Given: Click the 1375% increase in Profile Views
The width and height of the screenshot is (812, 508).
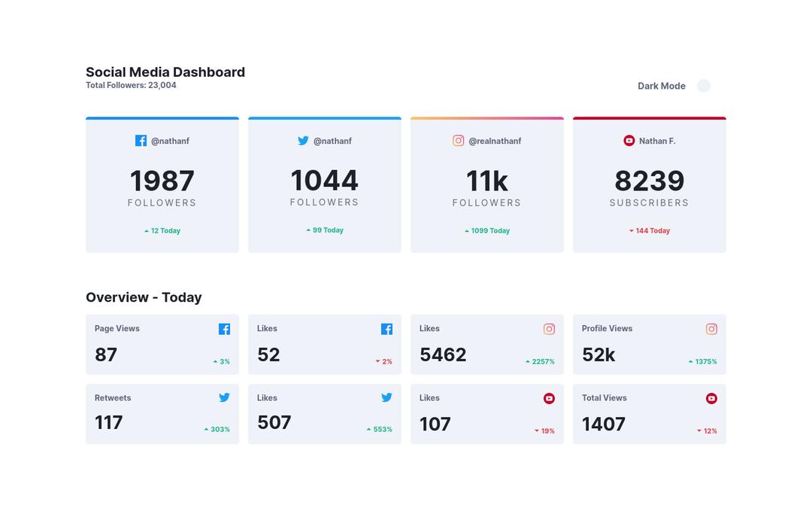Looking at the screenshot, I should 705,361.
